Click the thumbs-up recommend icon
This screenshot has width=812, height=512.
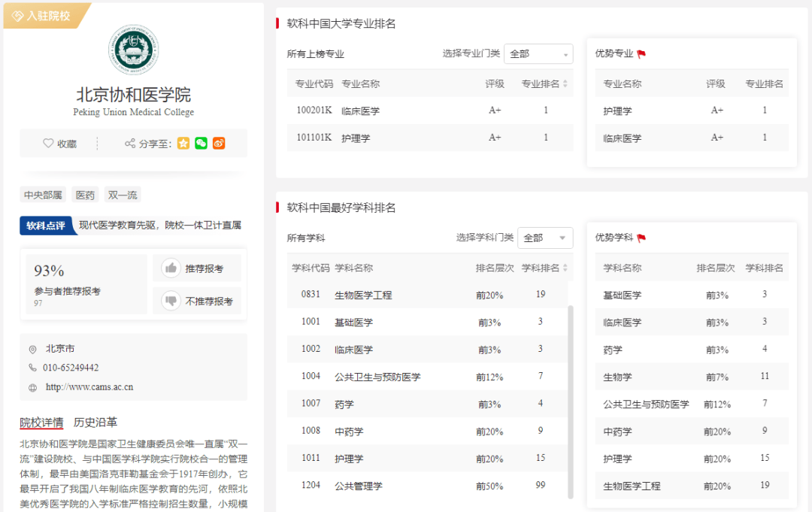pos(171,268)
